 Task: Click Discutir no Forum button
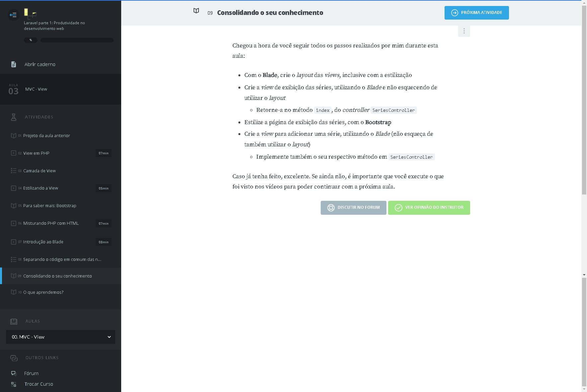353,208
